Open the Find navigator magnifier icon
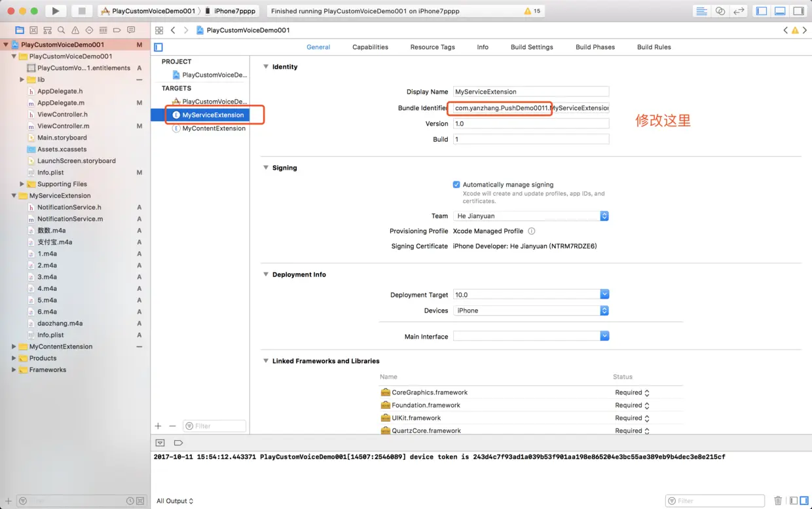The height and width of the screenshot is (509, 812). click(x=61, y=30)
